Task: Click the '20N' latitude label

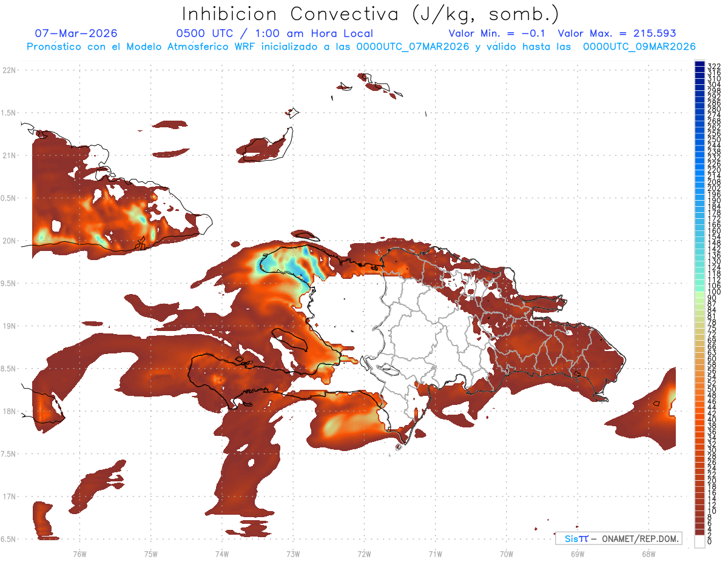Action: point(9,241)
